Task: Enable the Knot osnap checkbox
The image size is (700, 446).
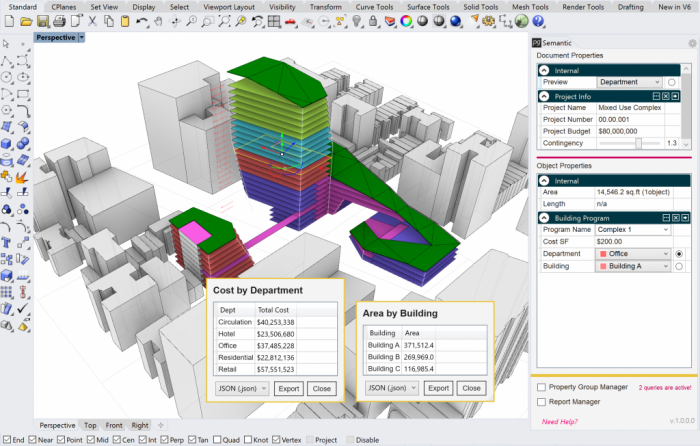Action: click(x=248, y=440)
